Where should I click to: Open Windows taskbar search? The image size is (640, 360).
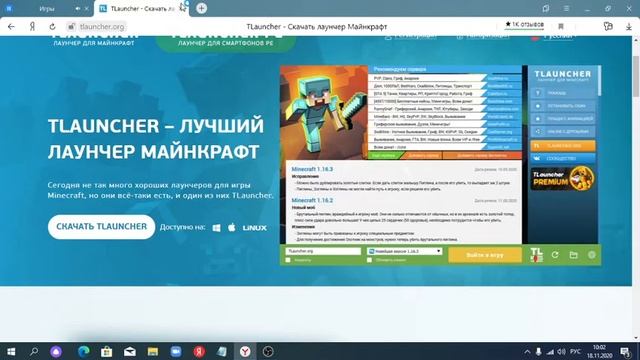pyautogui.click(x=34, y=351)
